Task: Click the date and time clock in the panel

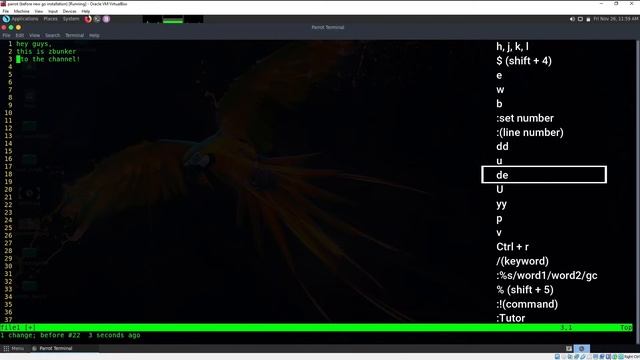Action: pyautogui.click(x=616, y=19)
